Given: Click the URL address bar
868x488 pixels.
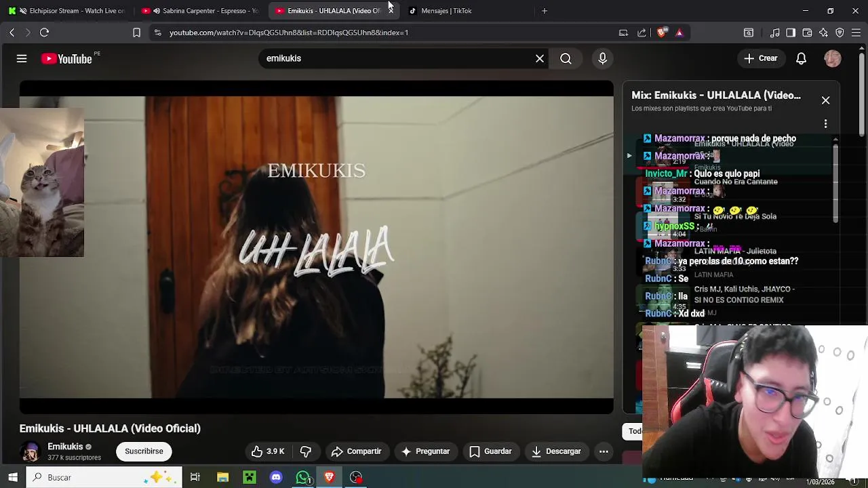Looking at the screenshot, I should click(387, 33).
